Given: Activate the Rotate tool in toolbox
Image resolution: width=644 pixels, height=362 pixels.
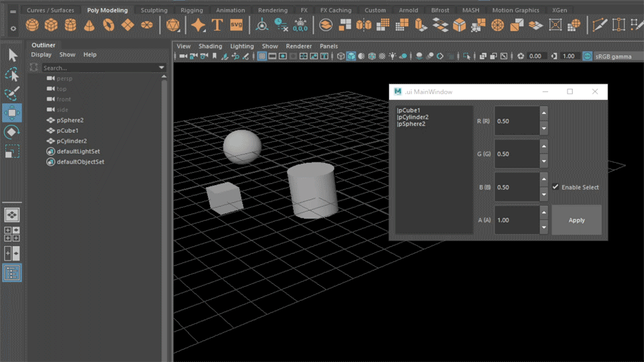Looking at the screenshot, I should coord(12,131).
